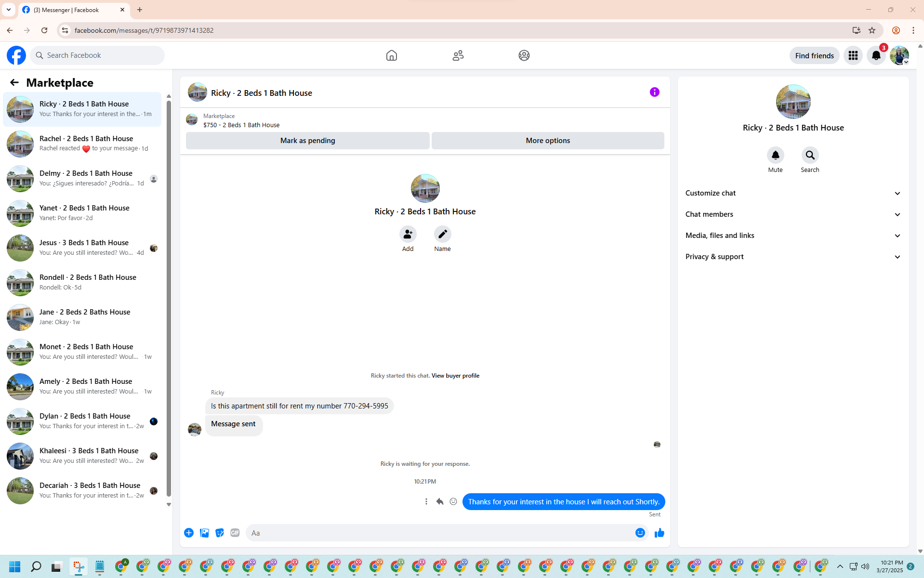Focus the Search Facebook field
The image size is (924, 578).
coord(97,55)
